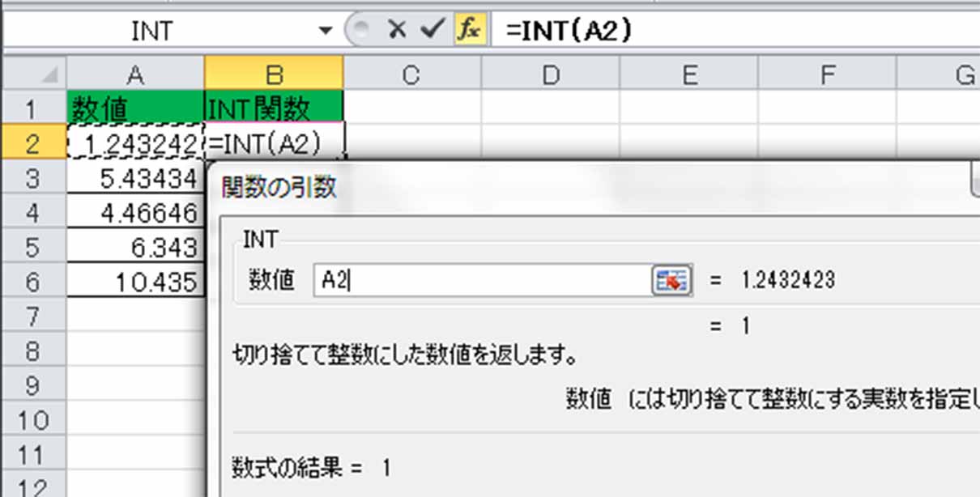This screenshot has width=980, height=497.
Task: Click cell A5 containing 6.343
Action: coord(135,246)
